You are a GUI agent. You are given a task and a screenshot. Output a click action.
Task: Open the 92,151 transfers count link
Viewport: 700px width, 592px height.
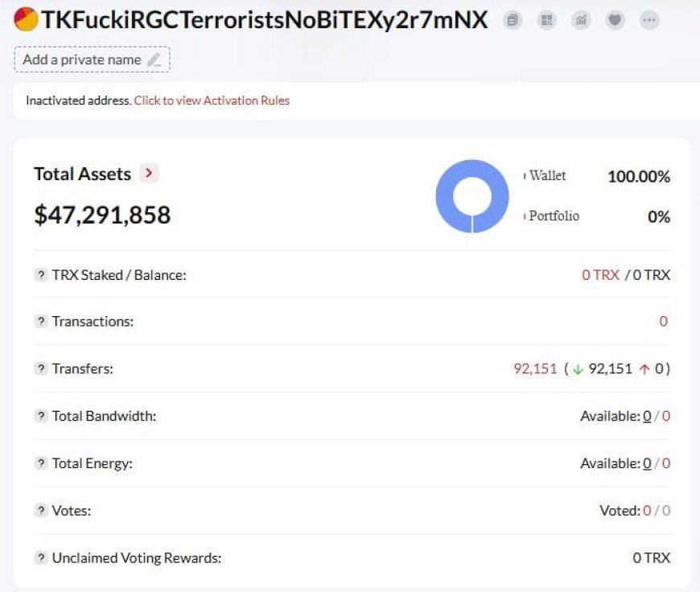(535, 368)
